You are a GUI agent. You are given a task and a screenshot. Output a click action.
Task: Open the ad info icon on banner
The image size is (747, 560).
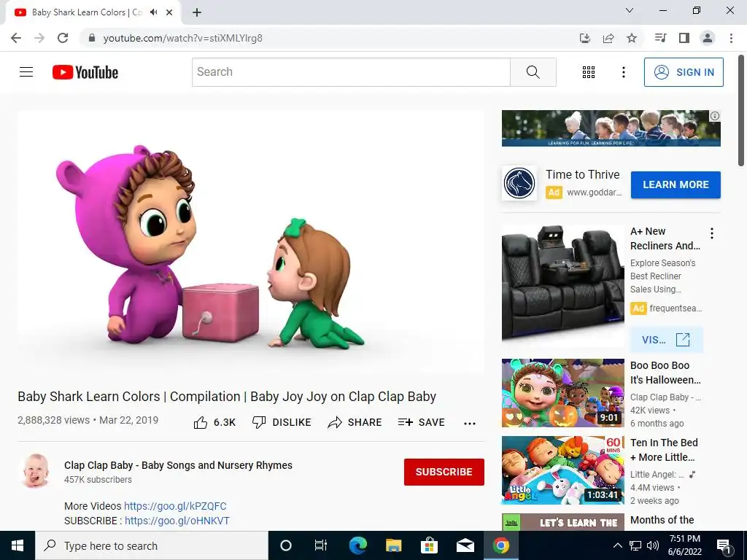tap(715, 116)
